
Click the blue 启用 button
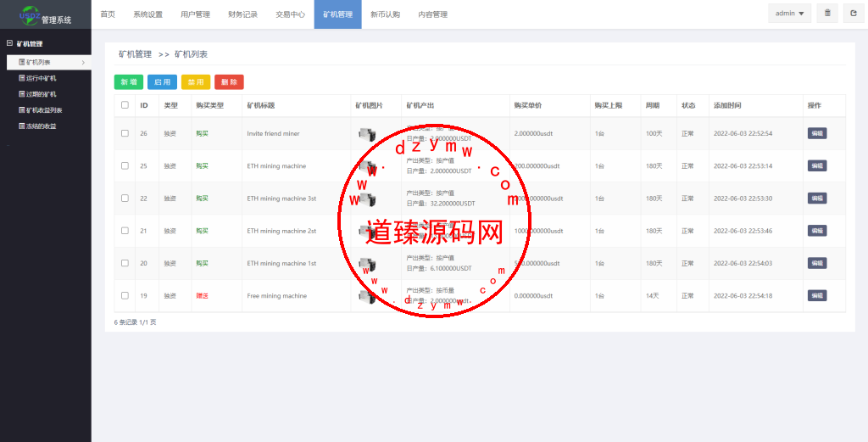point(162,82)
